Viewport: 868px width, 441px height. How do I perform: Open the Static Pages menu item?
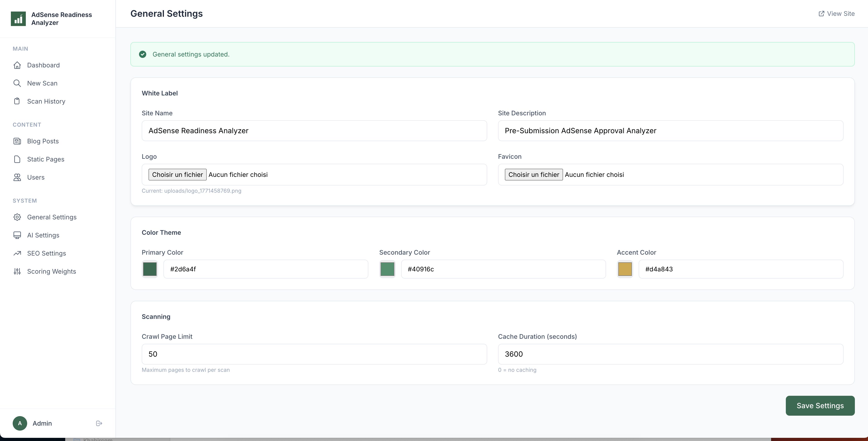(46, 159)
